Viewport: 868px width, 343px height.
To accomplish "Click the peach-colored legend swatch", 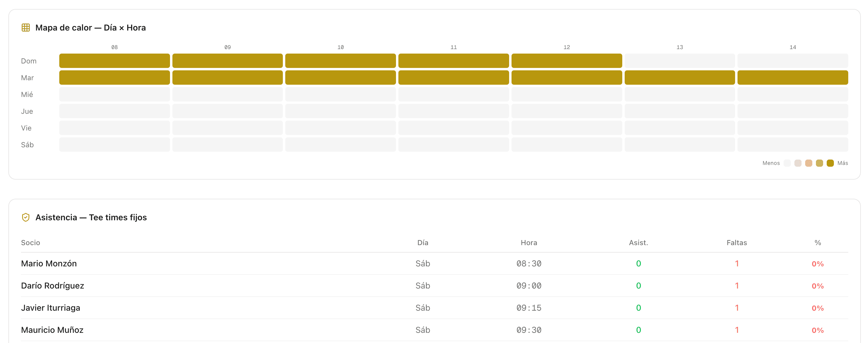I will click(809, 163).
